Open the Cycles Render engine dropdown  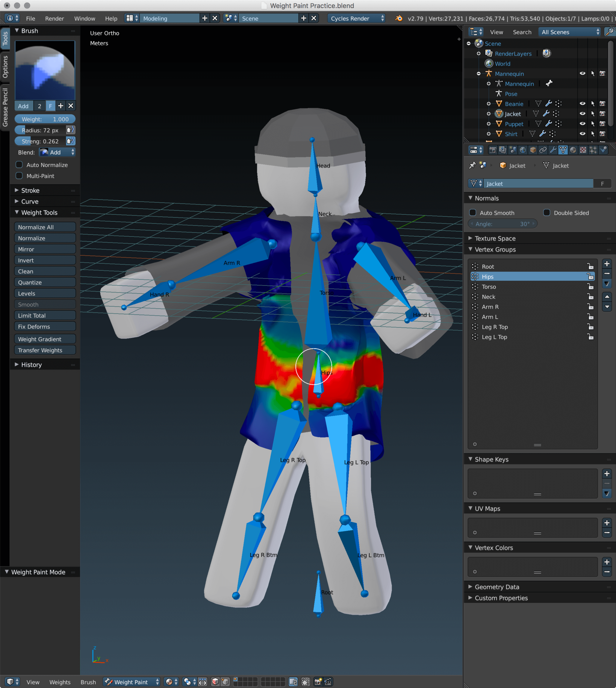point(356,18)
